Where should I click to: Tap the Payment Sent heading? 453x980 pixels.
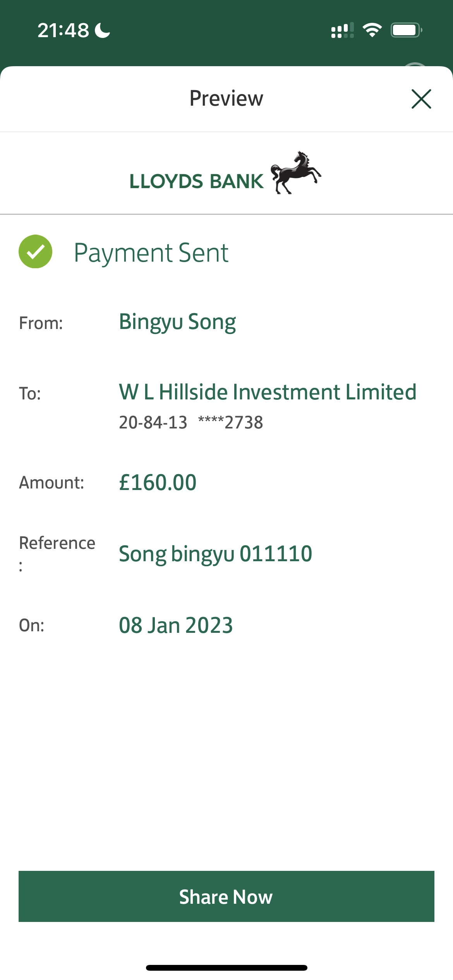[x=151, y=253]
